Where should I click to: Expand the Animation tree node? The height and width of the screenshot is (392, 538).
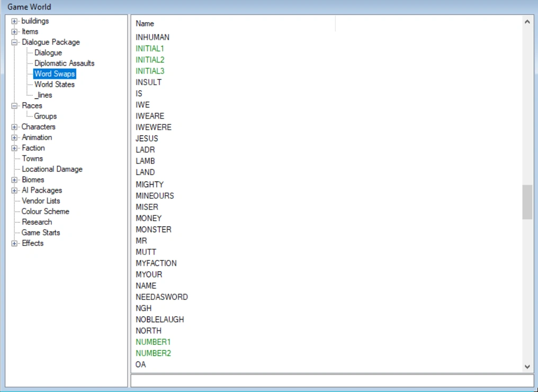tap(14, 138)
